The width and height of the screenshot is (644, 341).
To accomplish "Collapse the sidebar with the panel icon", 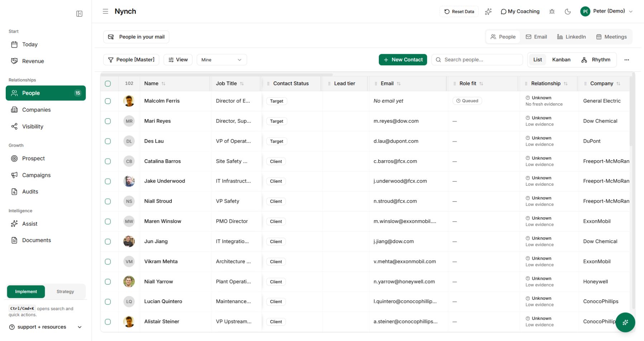I will pyautogui.click(x=79, y=14).
